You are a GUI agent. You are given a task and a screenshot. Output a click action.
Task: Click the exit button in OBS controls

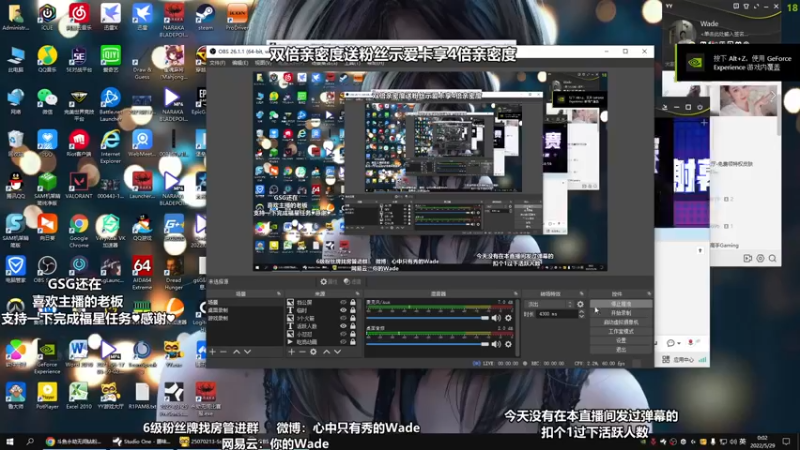coord(621,349)
